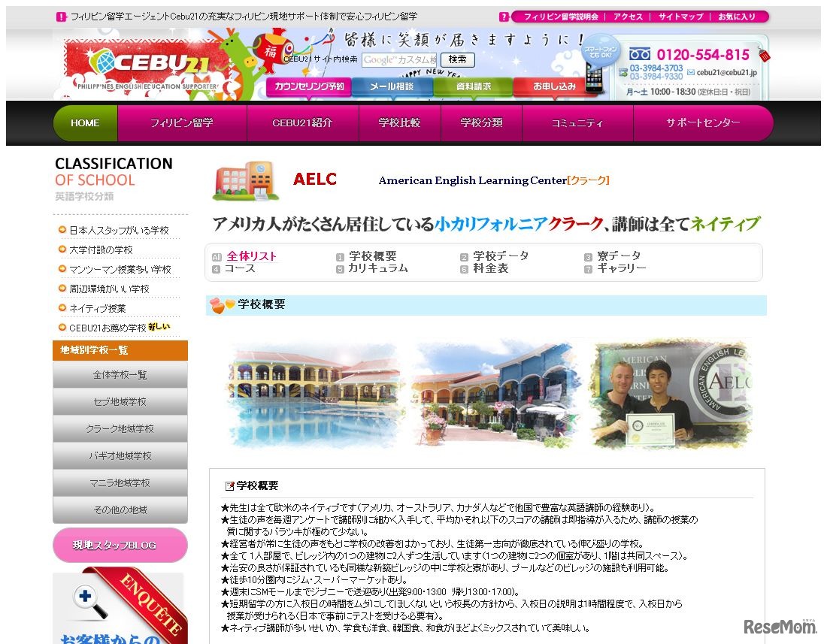Click the number 6 icon beside 料金表
Screen dimensions: 827x644
point(464,269)
